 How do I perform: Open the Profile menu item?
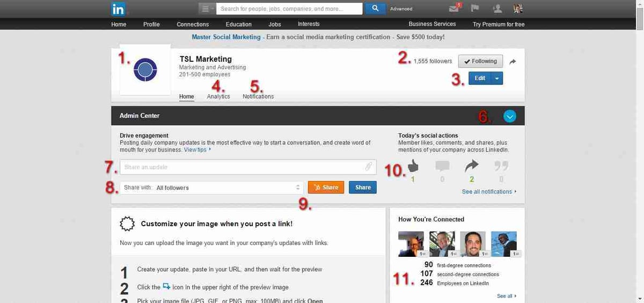tap(152, 24)
